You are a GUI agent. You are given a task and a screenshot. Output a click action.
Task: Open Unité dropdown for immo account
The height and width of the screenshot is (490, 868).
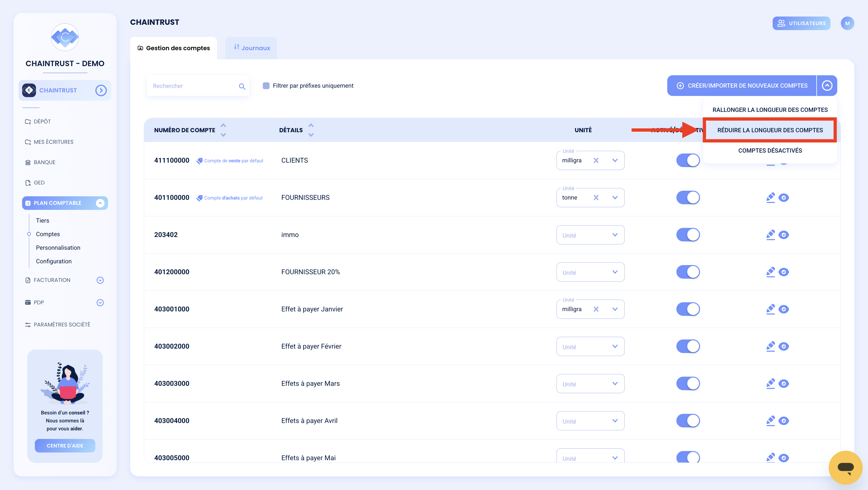pyautogui.click(x=590, y=235)
